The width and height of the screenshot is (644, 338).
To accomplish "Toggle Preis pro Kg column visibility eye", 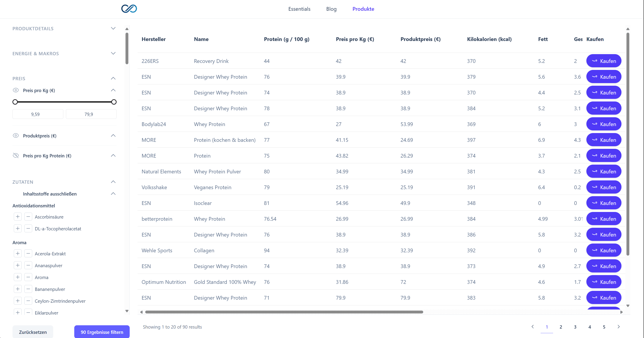I will click(16, 90).
